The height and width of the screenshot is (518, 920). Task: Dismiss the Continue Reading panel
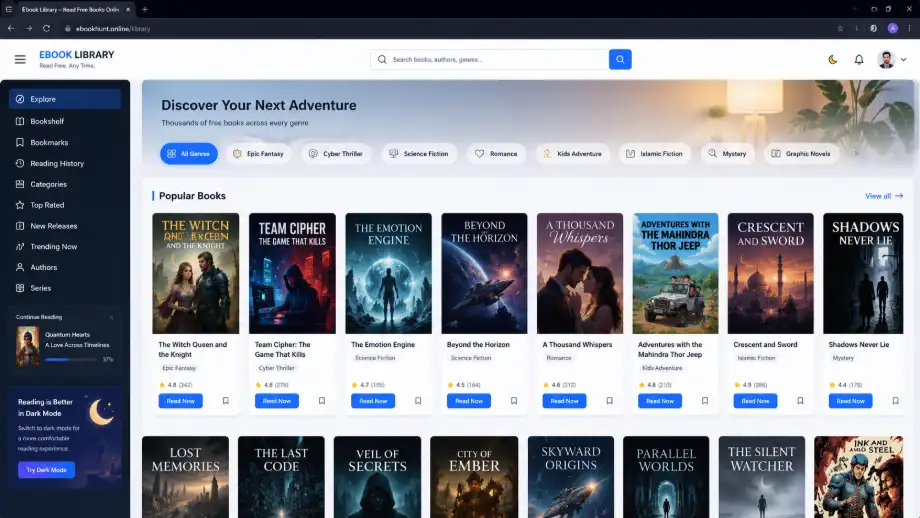pyautogui.click(x=111, y=317)
